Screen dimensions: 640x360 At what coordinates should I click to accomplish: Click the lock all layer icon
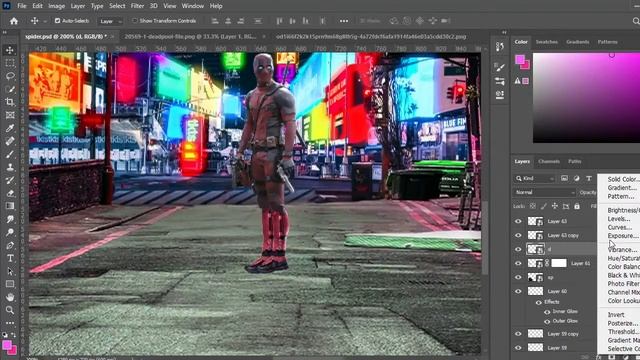coord(577,206)
